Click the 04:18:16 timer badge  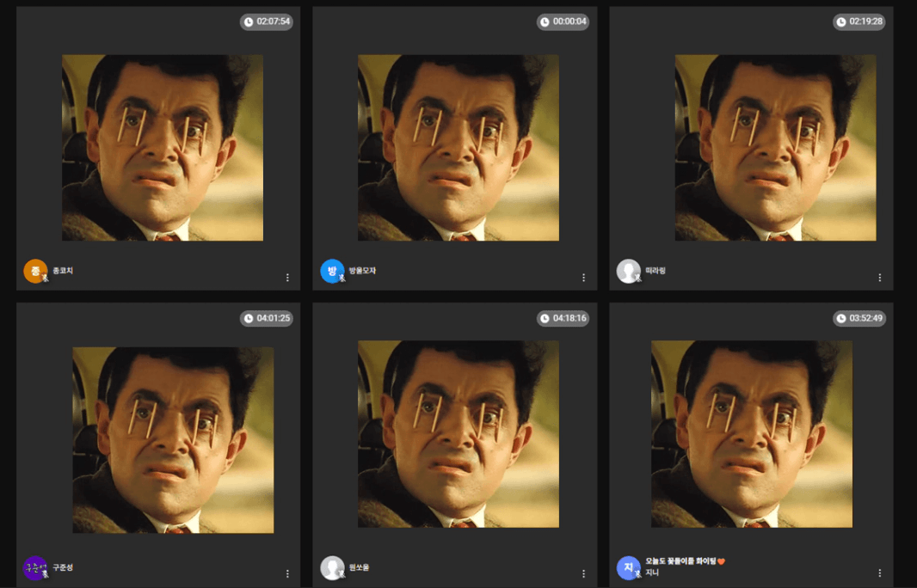563,319
